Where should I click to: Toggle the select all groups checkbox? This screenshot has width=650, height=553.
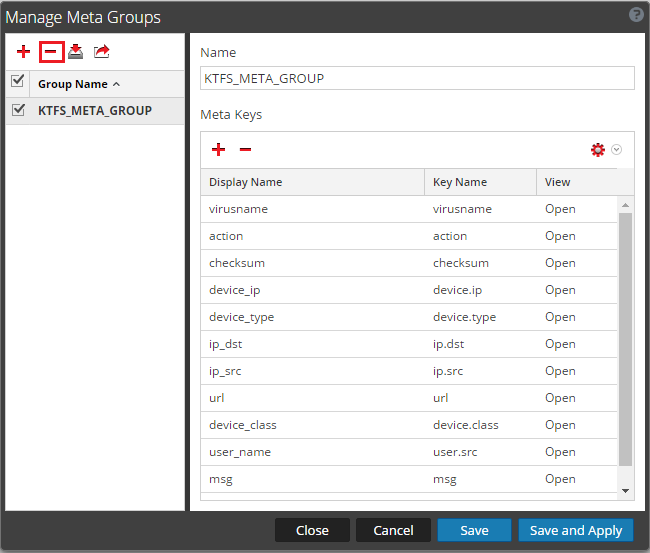[18, 83]
